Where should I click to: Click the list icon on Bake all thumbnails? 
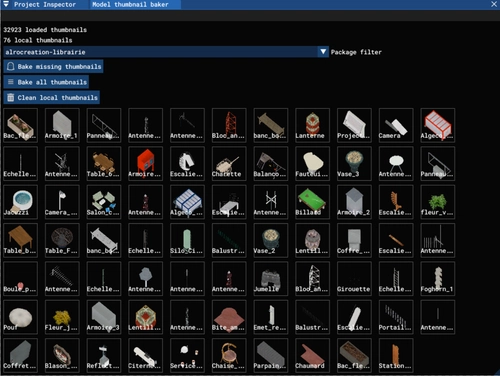tap(11, 82)
